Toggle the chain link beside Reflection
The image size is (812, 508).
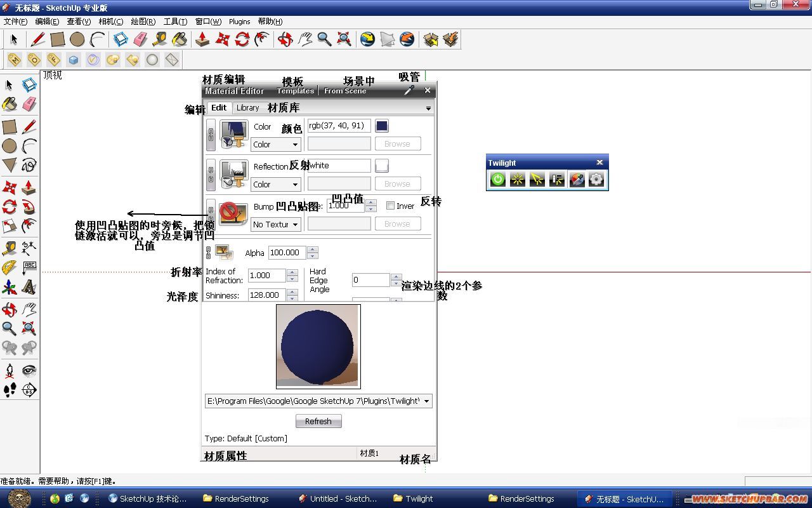(x=211, y=175)
